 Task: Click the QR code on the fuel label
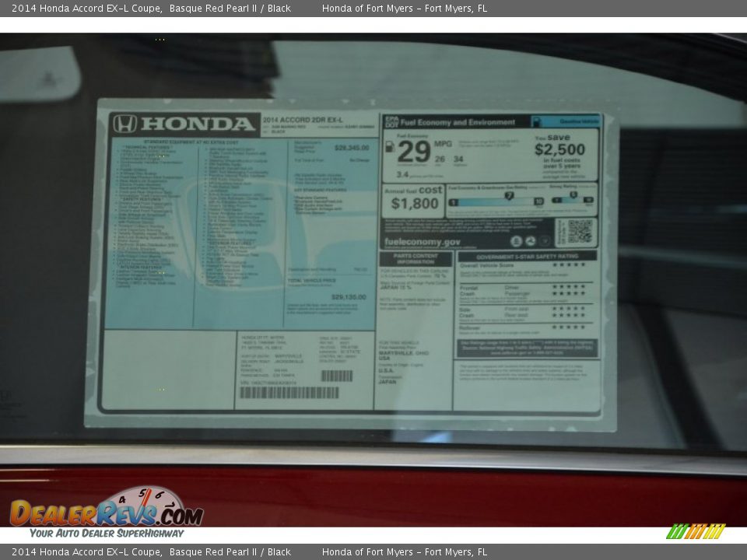point(579,231)
